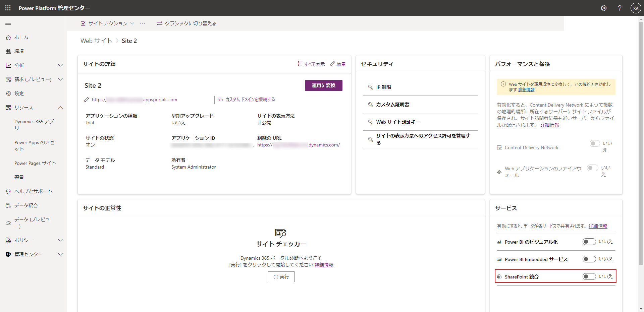The image size is (644, 312).
Task: Toggle Content Delivery Network switch
Action: [595, 143]
